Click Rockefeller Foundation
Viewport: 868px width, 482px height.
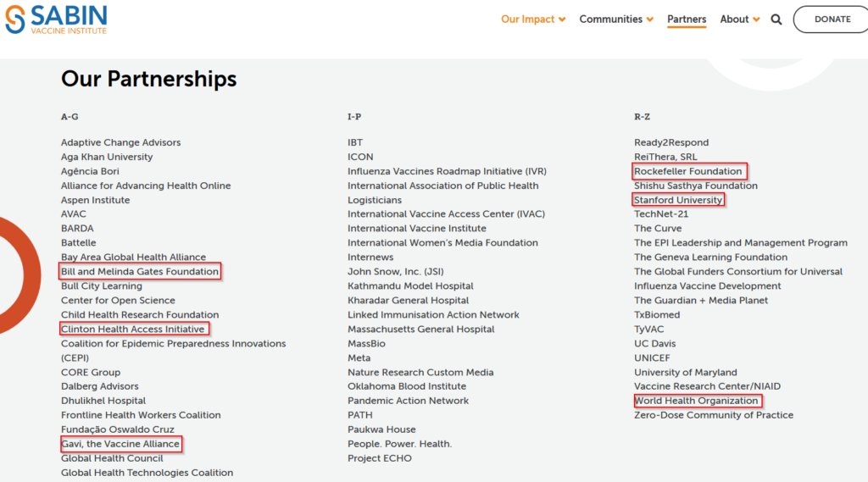(687, 171)
